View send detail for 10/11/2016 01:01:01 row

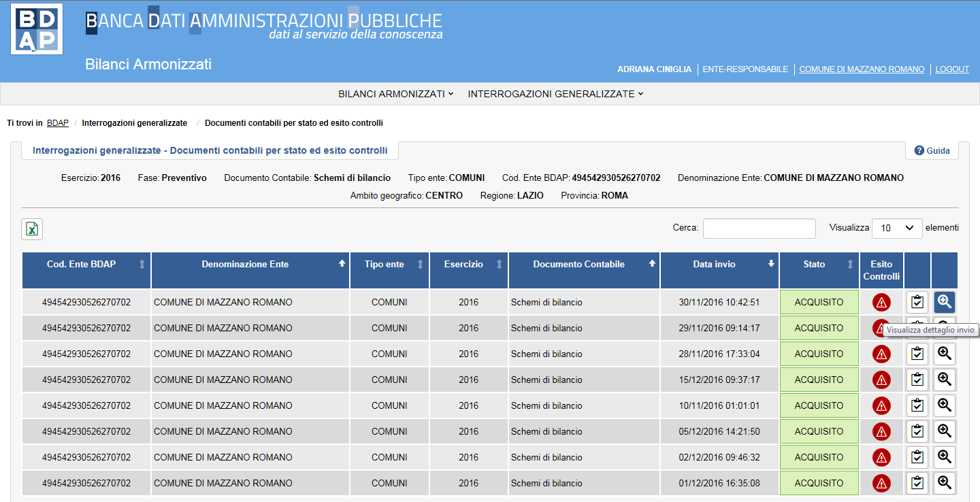(x=944, y=405)
